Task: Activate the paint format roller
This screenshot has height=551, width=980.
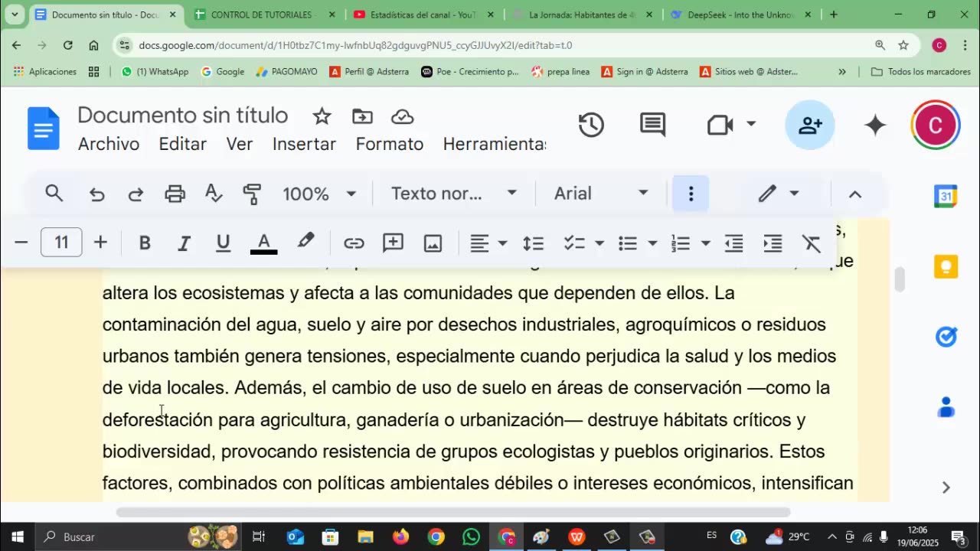Action: pyautogui.click(x=252, y=194)
